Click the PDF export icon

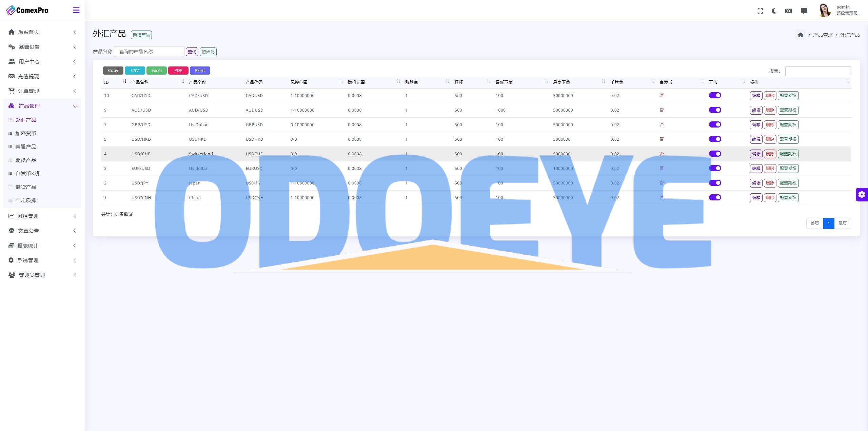click(178, 70)
